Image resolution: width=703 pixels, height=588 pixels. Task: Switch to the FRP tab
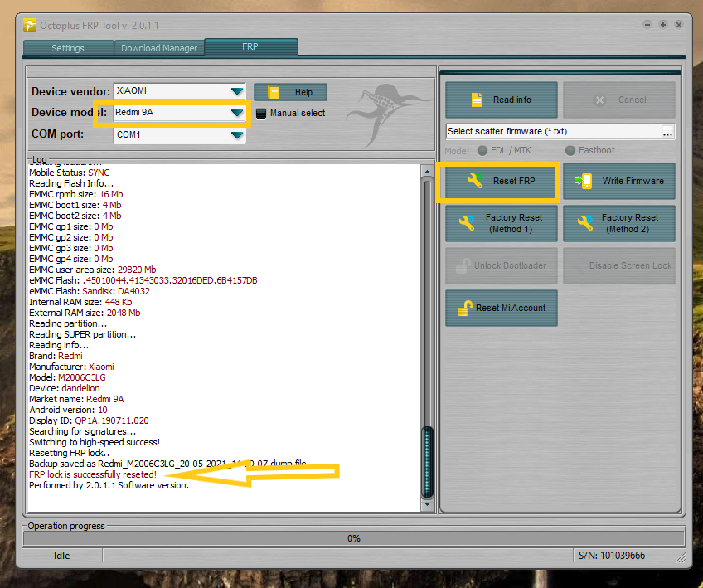pyautogui.click(x=250, y=46)
